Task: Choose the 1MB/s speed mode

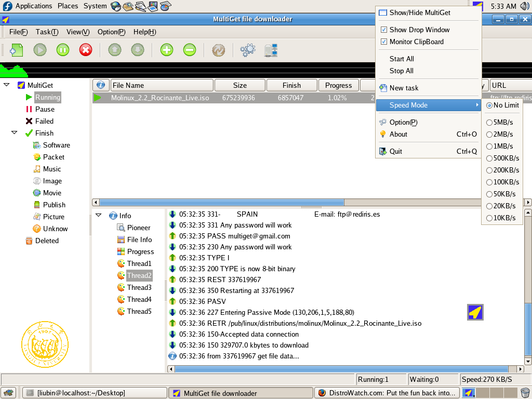Action: 489,146
